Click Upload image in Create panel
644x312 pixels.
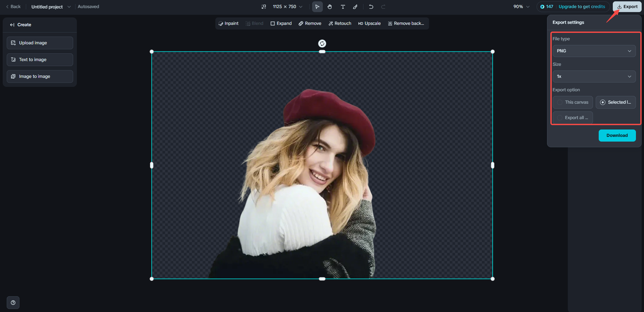tap(40, 43)
